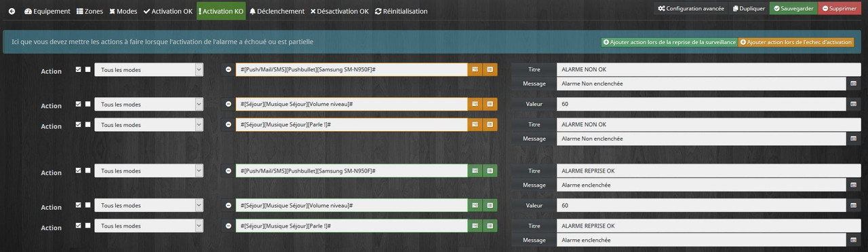Click the first 'ALARME NON OK' title field
The image size is (868, 252).
click(708, 69)
